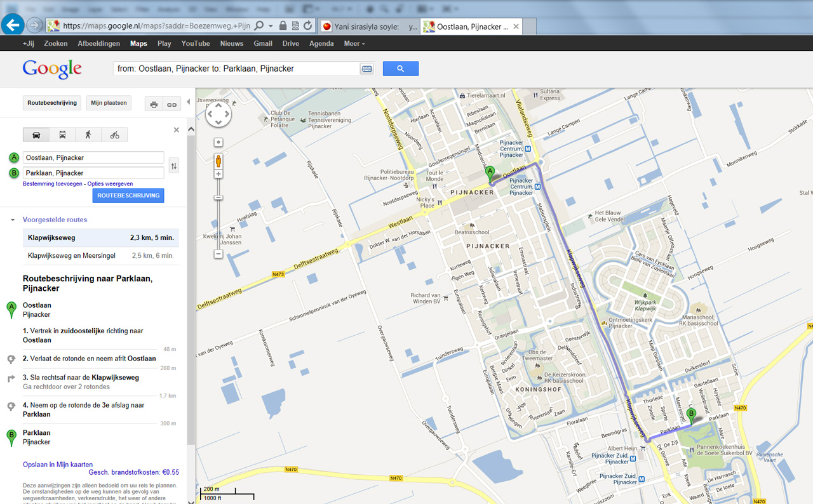
Task: Choose the bicycle directions icon
Action: (x=114, y=135)
